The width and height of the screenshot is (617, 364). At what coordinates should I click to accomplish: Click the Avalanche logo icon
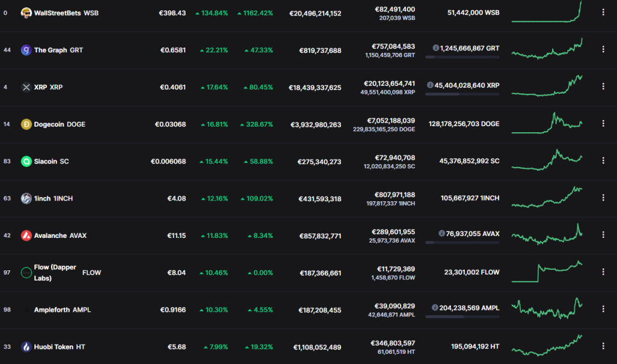tap(26, 235)
